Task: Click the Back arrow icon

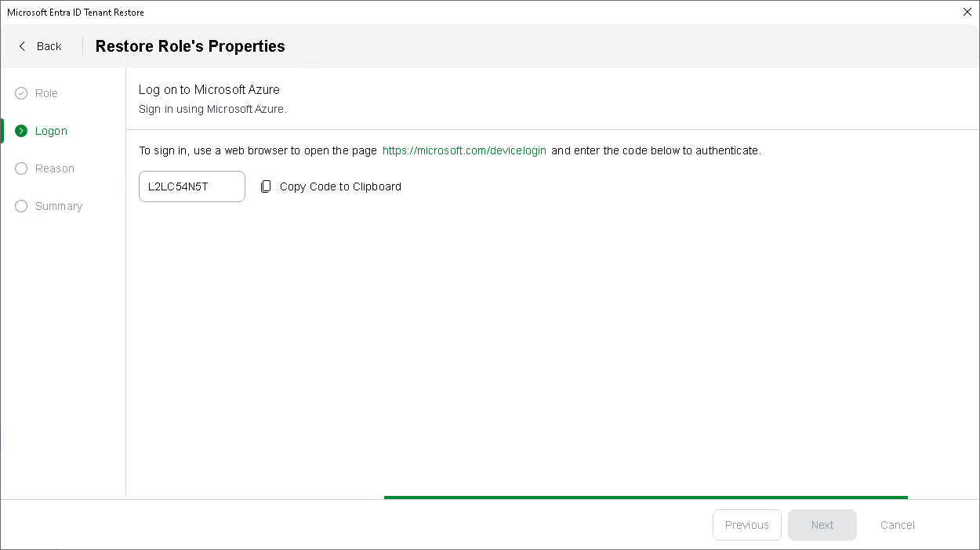Action: click(x=22, y=46)
